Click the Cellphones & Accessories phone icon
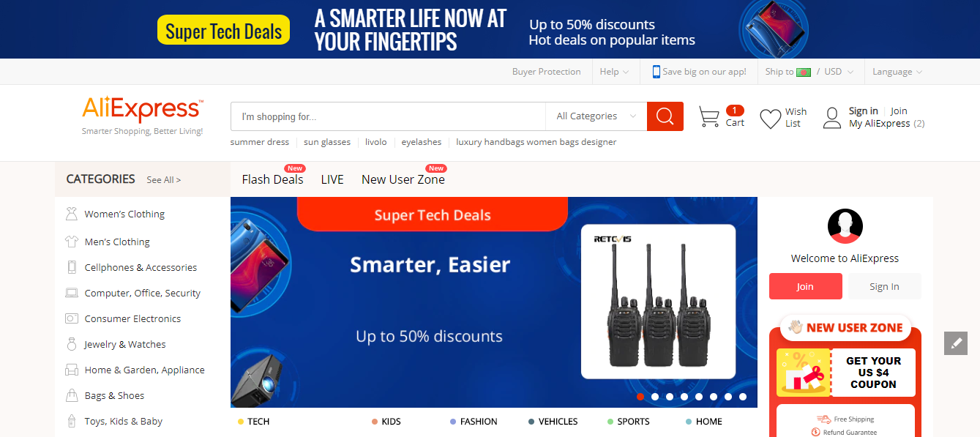The image size is (980, 437). tap(71, 267)
